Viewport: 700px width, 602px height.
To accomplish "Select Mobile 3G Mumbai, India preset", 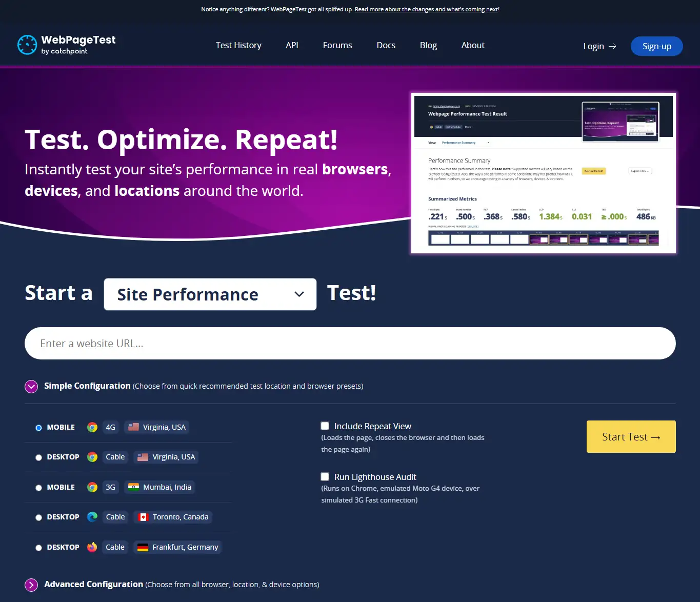I will (38, 488).
